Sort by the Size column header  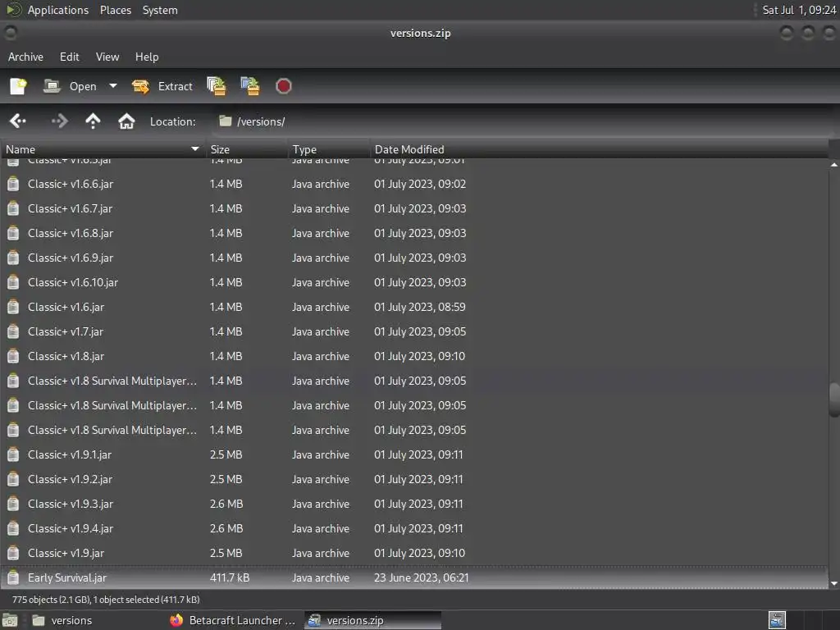[x=246, y=149]
